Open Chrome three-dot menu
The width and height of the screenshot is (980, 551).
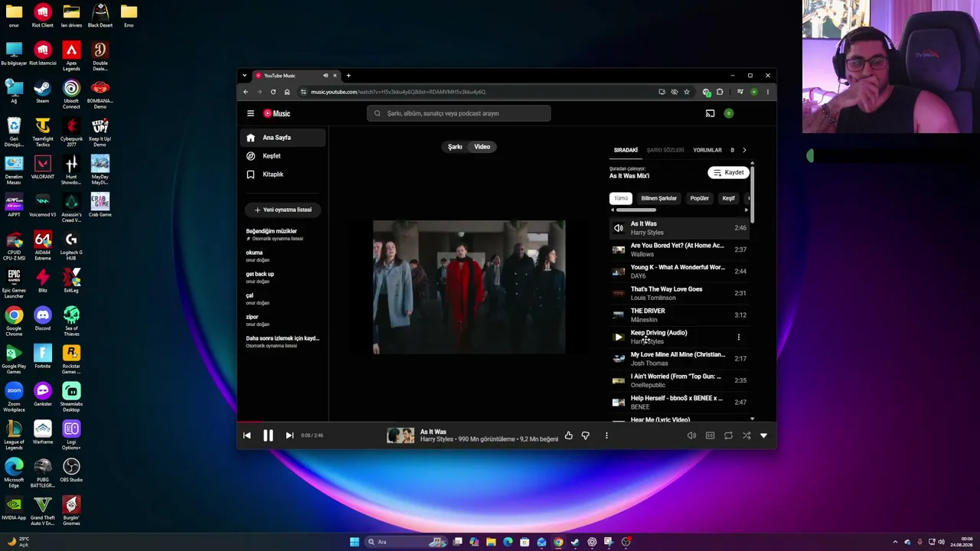[767, 92]
